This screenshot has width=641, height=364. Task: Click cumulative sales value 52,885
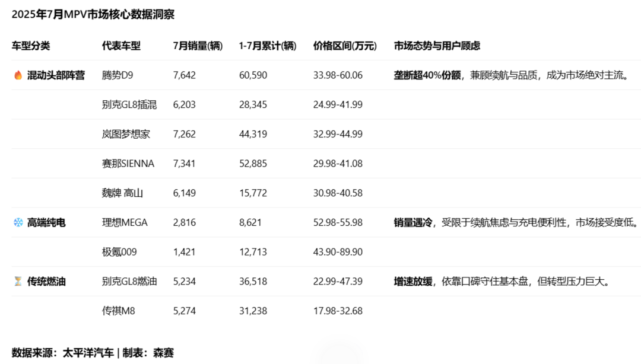point(253,164)
